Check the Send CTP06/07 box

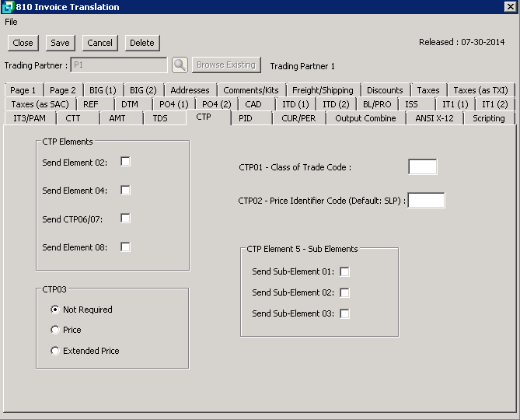point(125,219)
